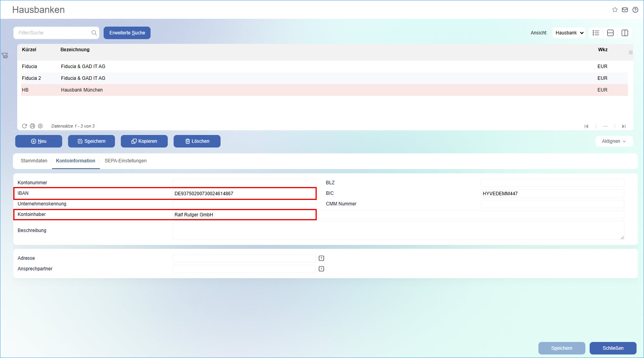Select the Hausbank München row
644x358 pixels.
tap(325, 90)
